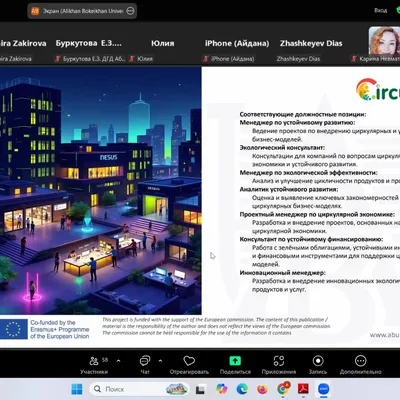Click the green Поделиться share button

click(235, 365)
